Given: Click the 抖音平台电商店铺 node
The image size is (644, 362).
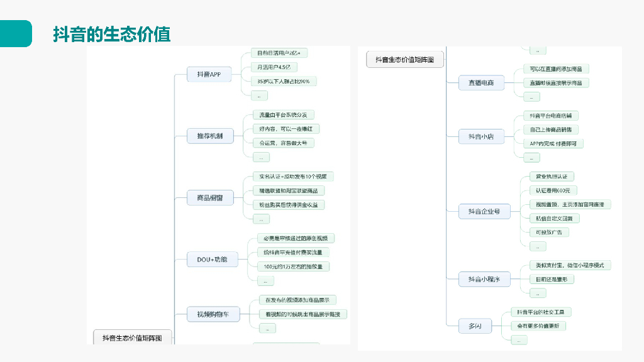Looking at the screenshot, I should 551,116.
